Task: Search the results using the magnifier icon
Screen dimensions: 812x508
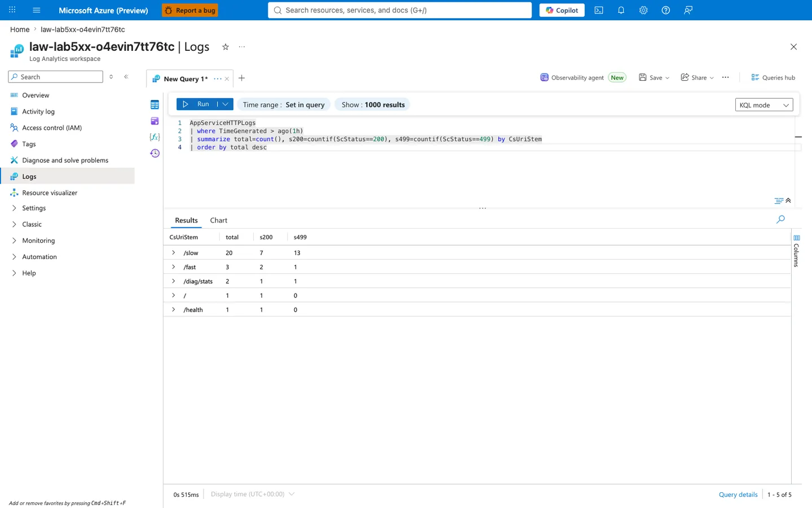Action: coord(780,219)
